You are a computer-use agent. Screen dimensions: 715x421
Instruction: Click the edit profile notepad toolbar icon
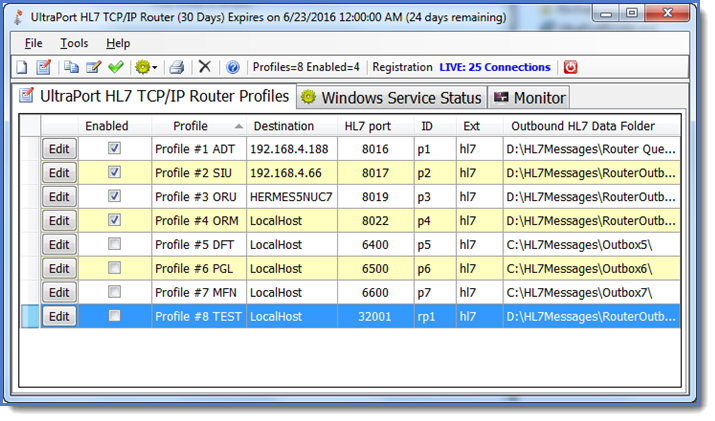point(44,67)
